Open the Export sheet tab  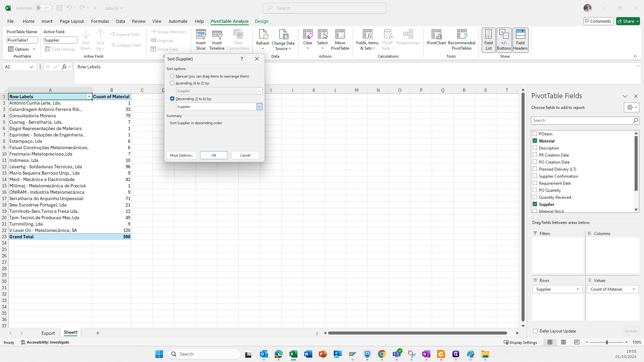coord(48,333)
